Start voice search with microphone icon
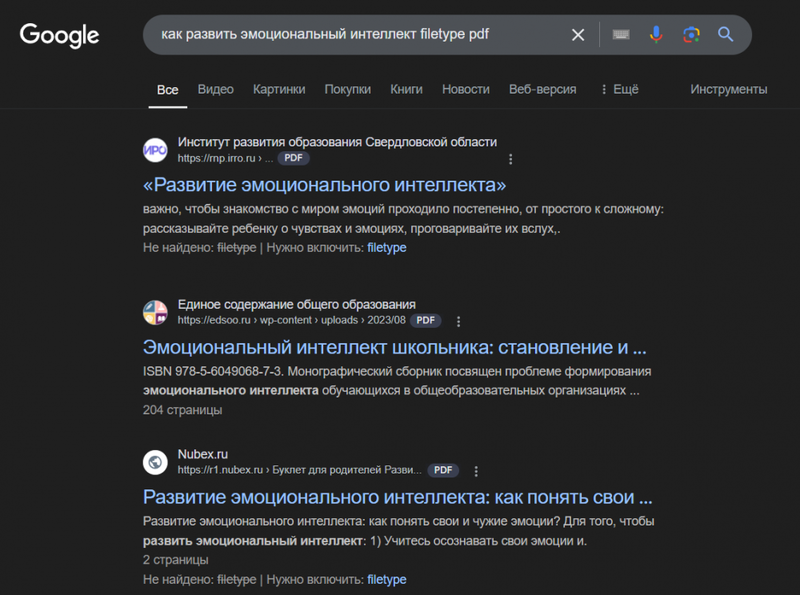The image size is (800, 595). (x=656, y=34)
